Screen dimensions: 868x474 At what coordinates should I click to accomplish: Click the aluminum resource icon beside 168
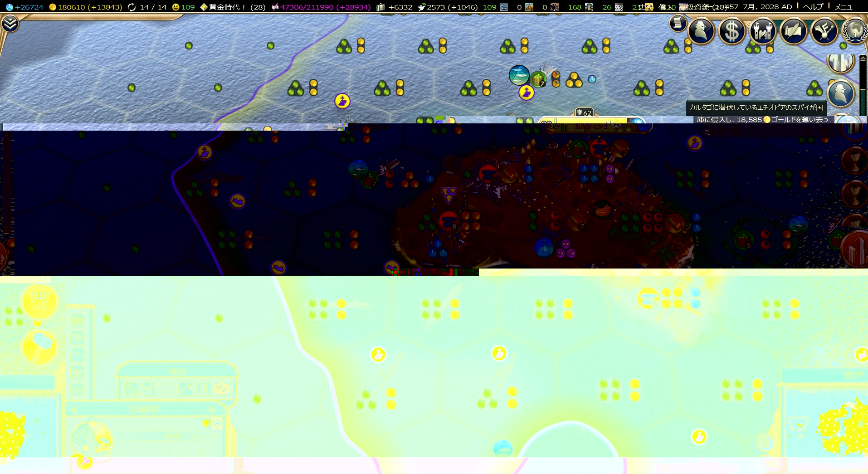click(x=589, y=7)
